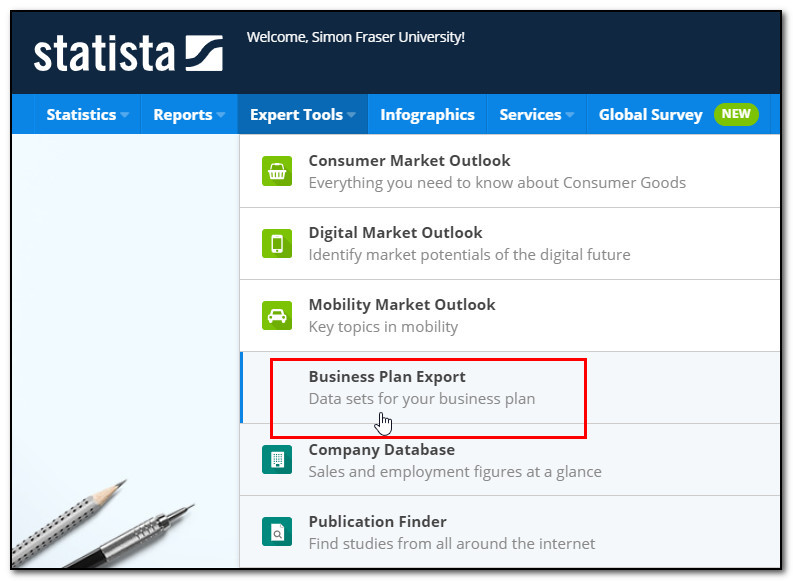The image size is (793, 581).
Task: Expand the Reports dropdown menu
Action: point(189,114)
